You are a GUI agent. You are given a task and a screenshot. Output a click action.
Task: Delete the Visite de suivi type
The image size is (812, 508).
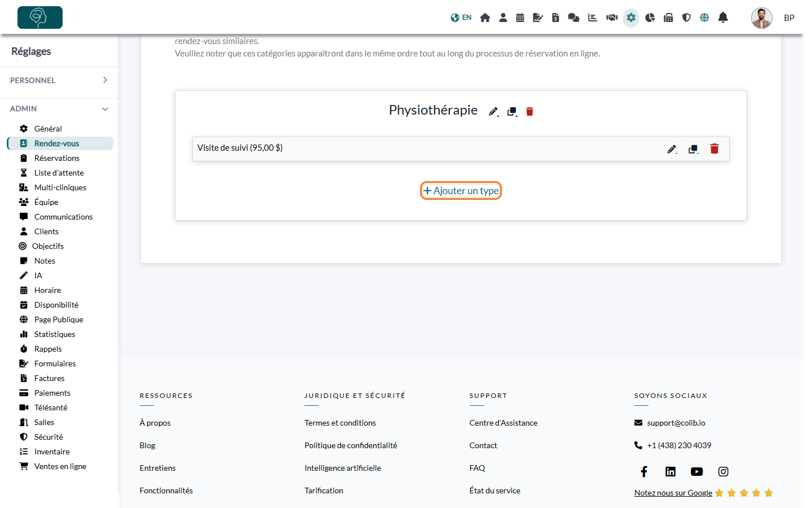(x=714, y=148)
